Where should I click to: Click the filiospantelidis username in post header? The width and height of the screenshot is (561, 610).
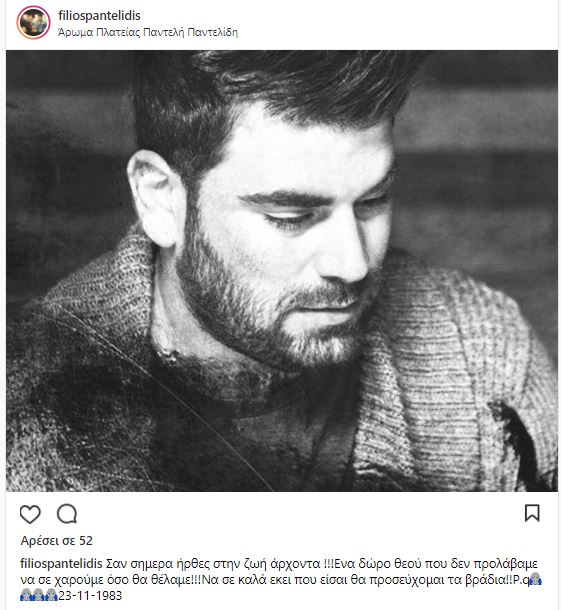[x=99, y=15]
